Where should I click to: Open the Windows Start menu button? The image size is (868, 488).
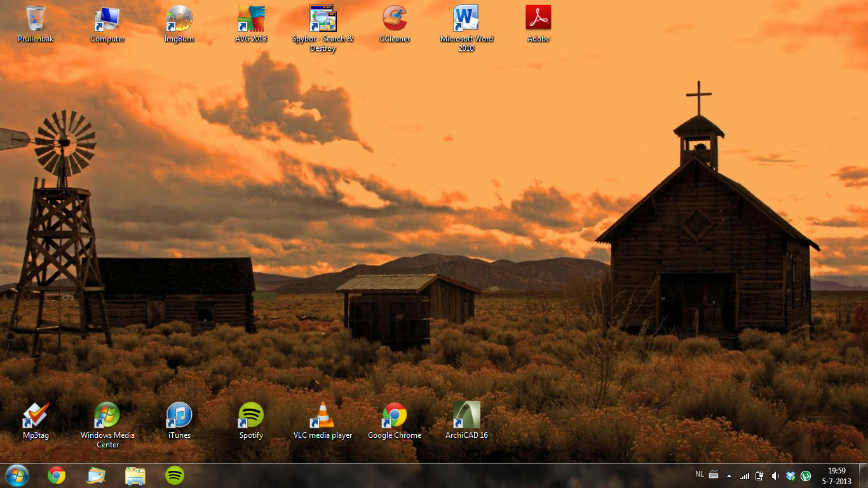17,475
